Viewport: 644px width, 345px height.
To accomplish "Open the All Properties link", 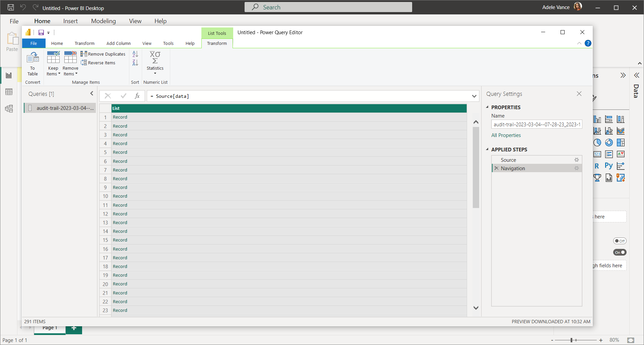I will (x=506, y=135).
